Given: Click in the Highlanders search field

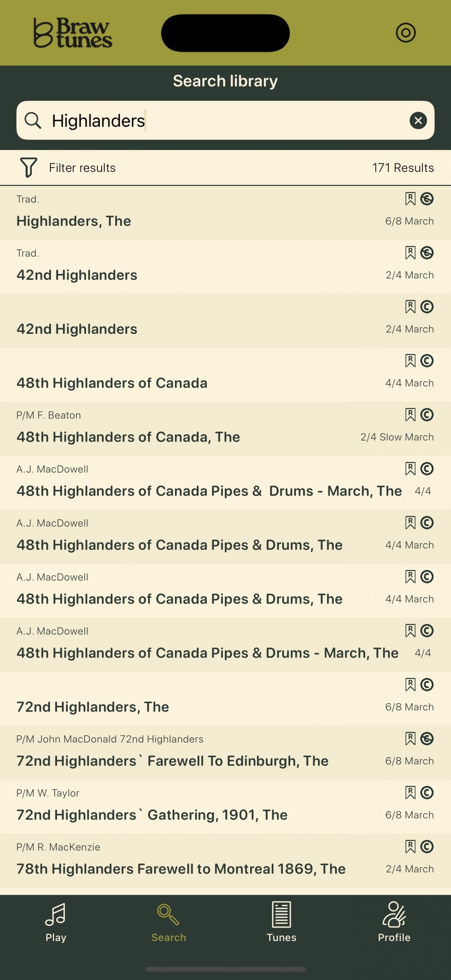Looking at the screenshot, I should tap(230, 121).
